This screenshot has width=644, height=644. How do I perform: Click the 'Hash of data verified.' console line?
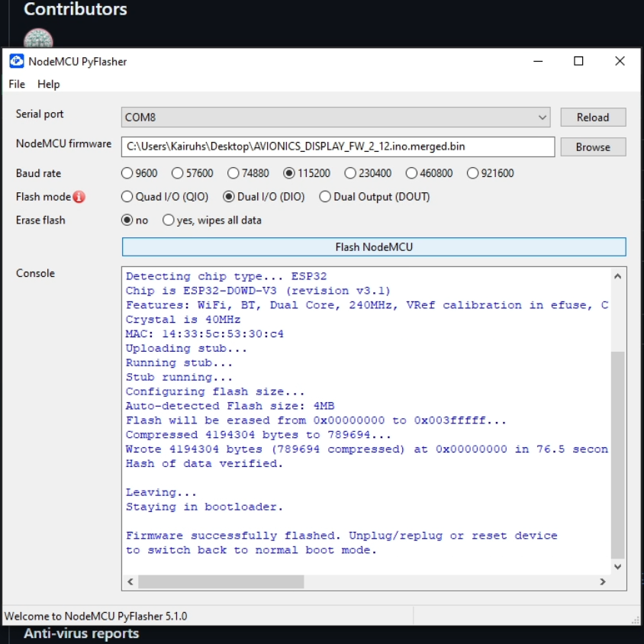pos(204,464)
